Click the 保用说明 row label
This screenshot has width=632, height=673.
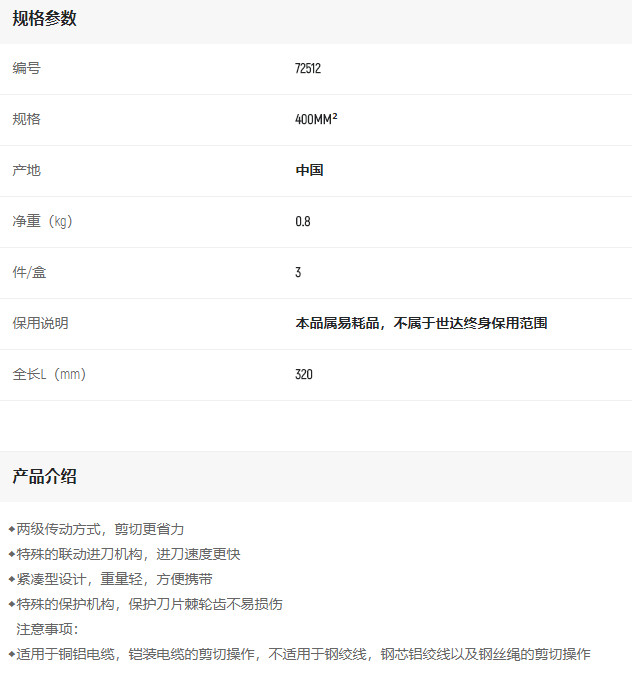[x=40, y=323]
